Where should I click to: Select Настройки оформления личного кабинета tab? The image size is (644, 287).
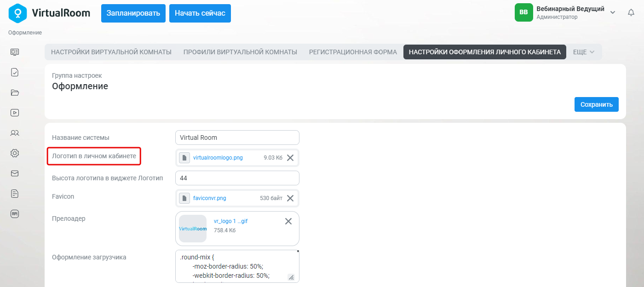click(x=485, y=52)
